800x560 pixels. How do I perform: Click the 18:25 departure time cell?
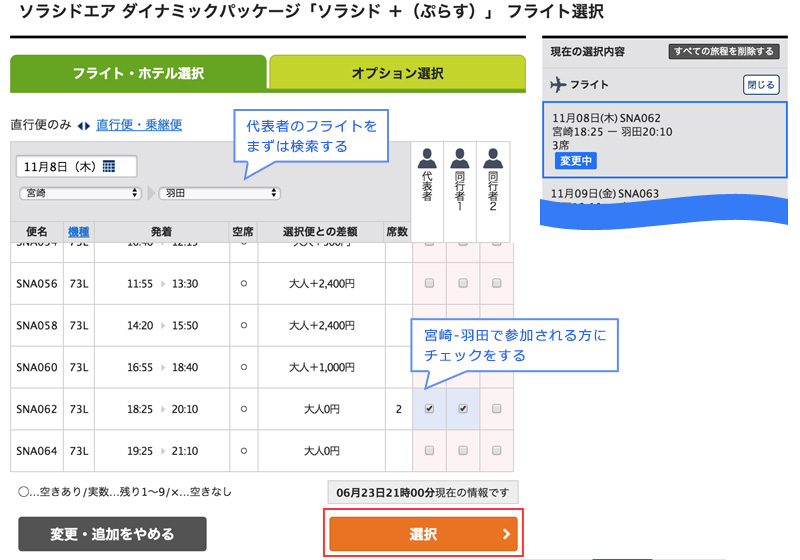[140, 409]
